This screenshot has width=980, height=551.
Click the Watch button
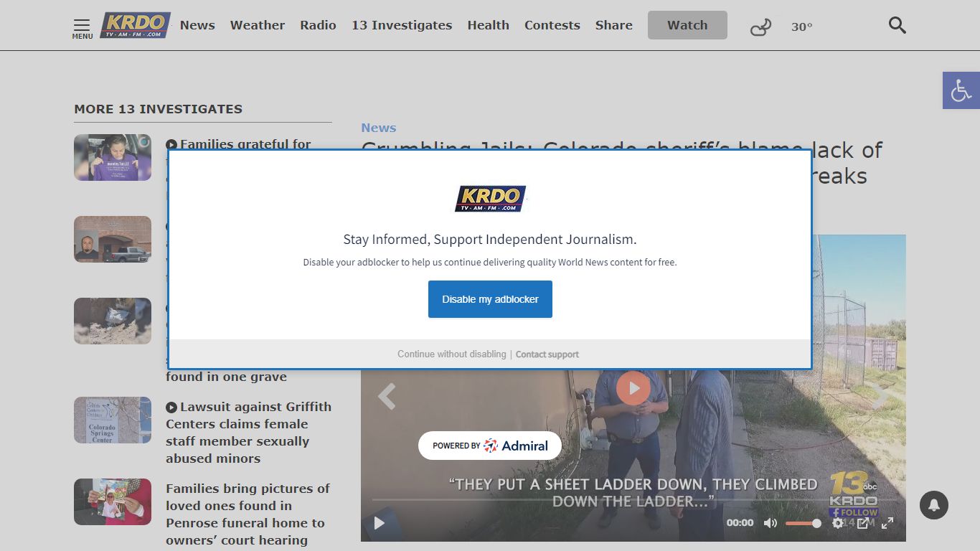[x=687, y=25]
